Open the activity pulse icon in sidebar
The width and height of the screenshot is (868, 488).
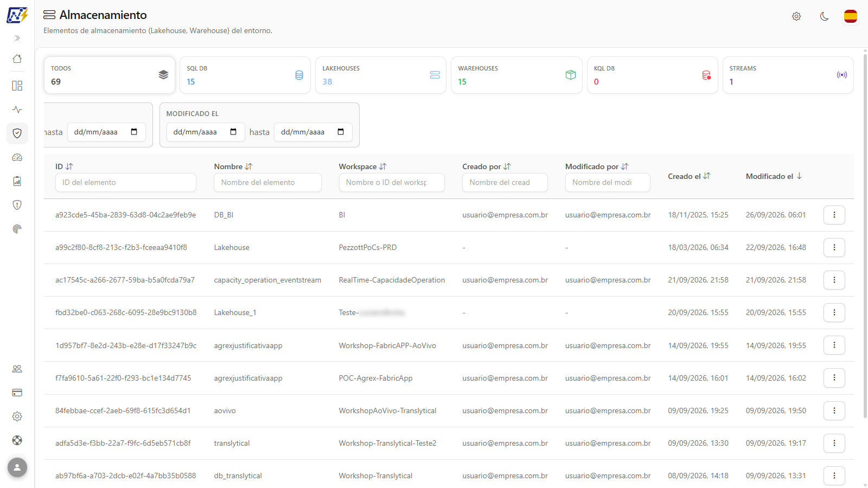(17, 110)
